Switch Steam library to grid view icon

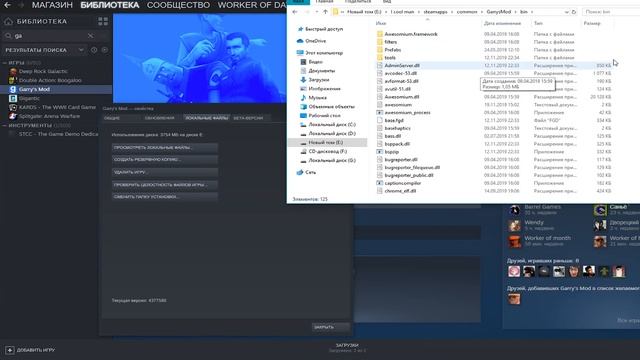pos(103,21)
